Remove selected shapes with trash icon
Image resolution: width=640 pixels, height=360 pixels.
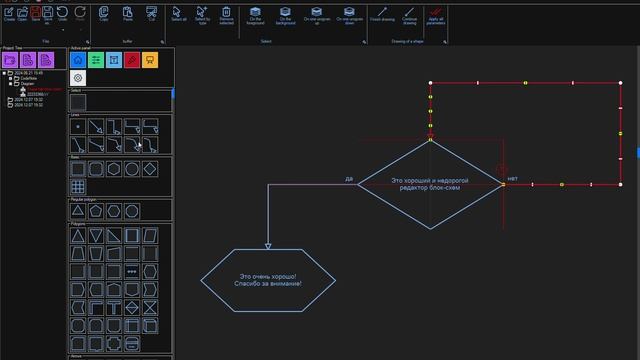pyautogui.click(x=226, y=16)
